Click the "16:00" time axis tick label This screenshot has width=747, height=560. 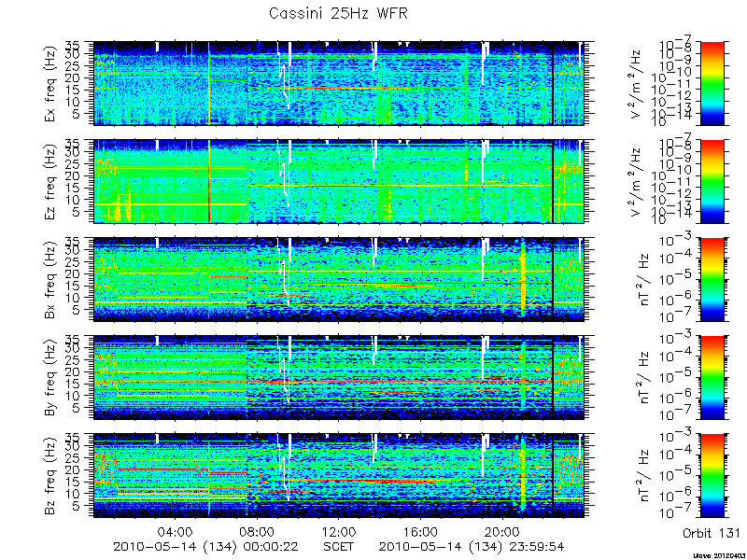(421, 531)
